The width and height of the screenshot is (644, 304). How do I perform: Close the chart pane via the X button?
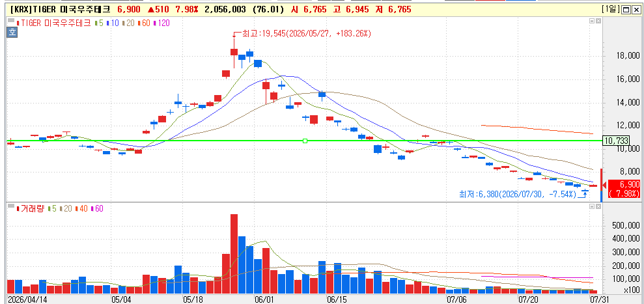(x=637, y=10)
